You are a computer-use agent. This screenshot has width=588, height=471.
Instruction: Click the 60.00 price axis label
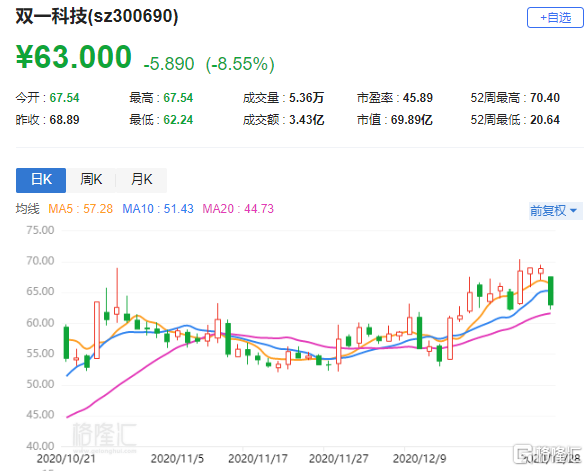click(40, 322)
